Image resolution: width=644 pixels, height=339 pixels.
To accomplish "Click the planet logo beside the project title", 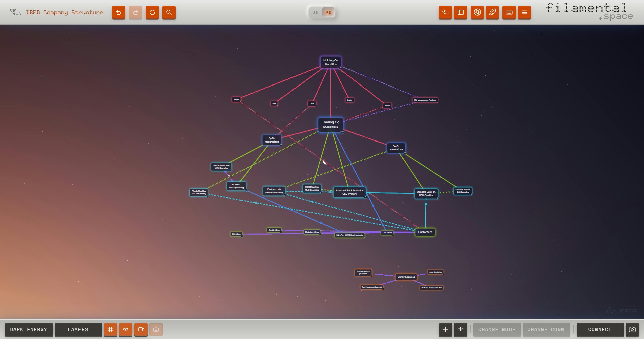I will [15, 12].
